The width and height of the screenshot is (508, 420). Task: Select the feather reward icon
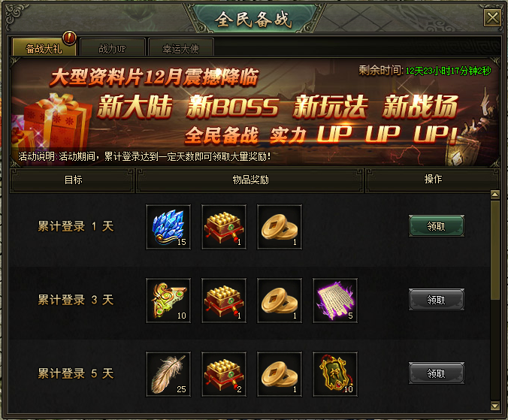[x=168, y=374]
